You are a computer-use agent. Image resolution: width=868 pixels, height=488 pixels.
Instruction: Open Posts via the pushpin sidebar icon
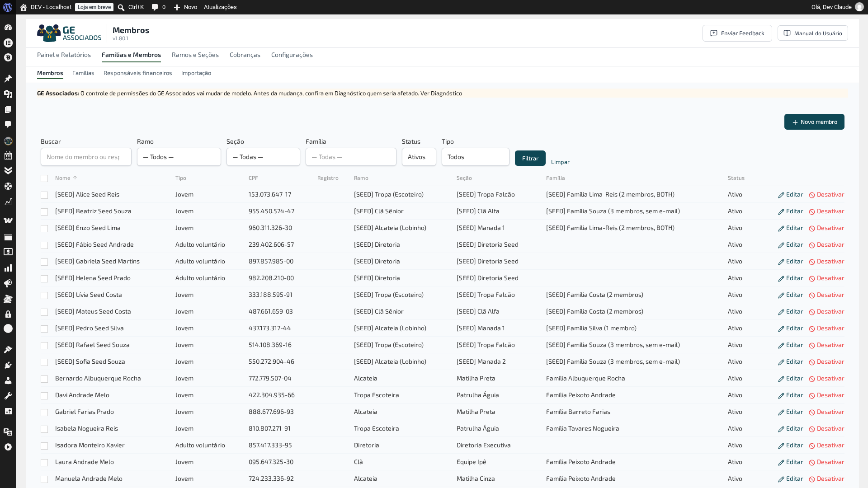8,79
